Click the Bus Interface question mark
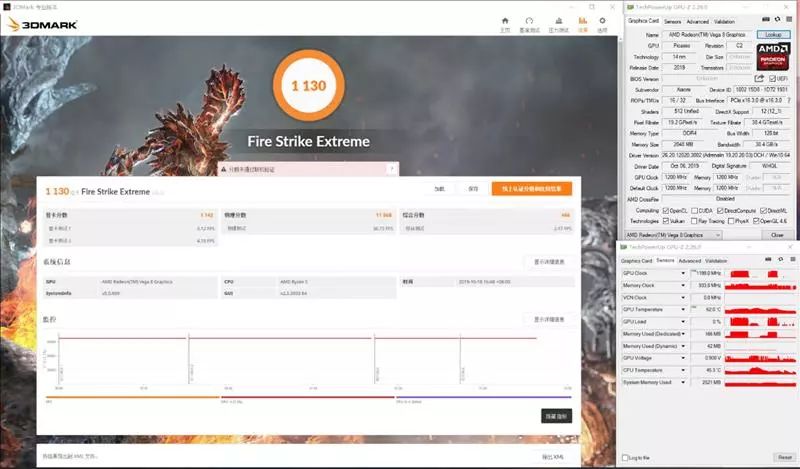Image resolution: width=800 pixels, height=469 pixels. click(x=789, y=101)
